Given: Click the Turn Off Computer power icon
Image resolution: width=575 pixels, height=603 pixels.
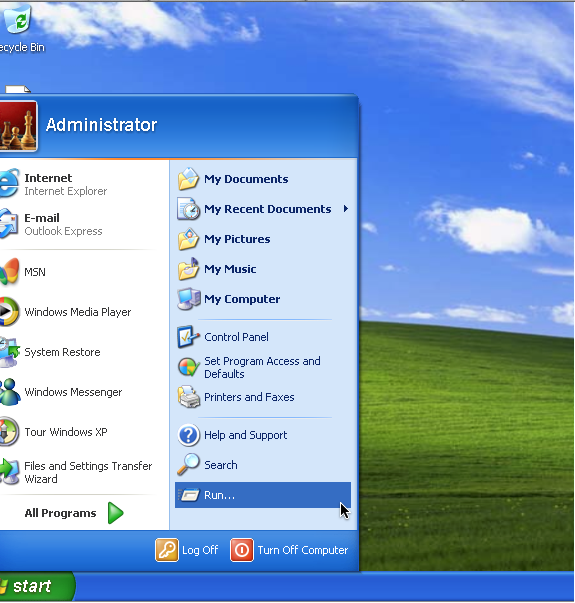Looking at the screenshot, I should (242, 550).
